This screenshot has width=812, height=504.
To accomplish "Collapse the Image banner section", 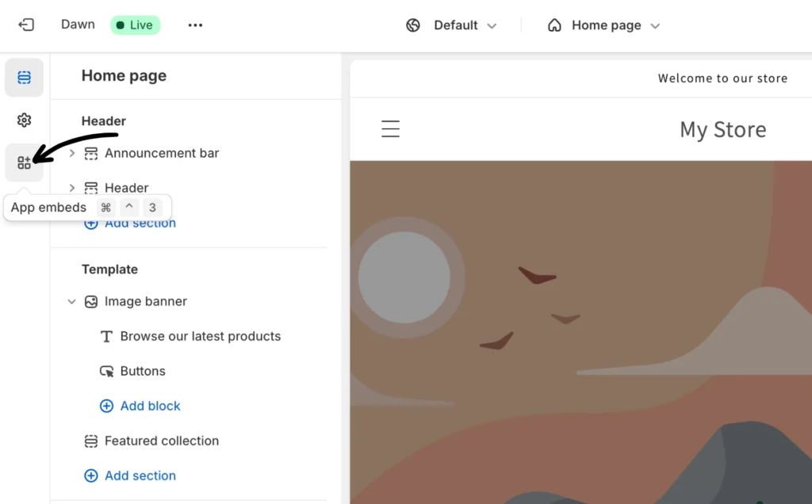I will tap(72, 302).
